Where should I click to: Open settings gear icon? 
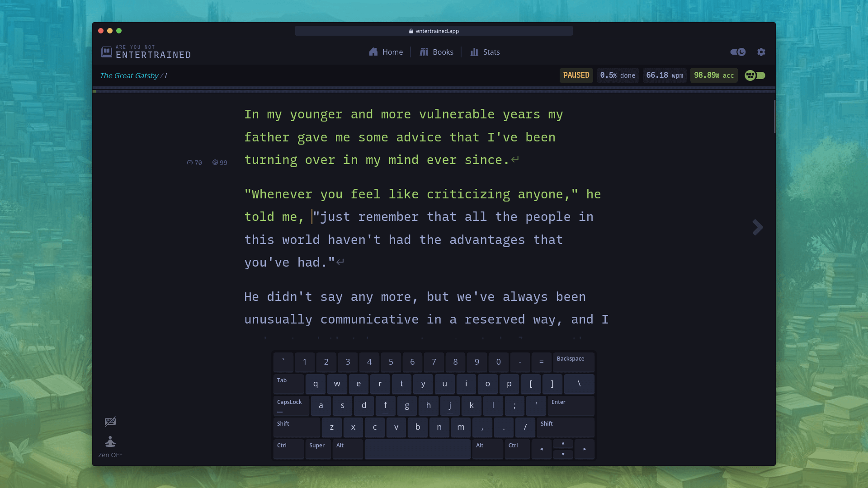click(x=761, y=52)
